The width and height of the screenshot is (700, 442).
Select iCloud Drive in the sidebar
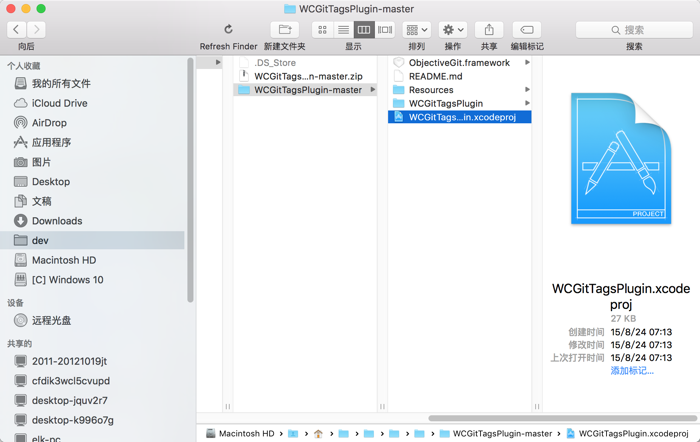tap(92, 103)
